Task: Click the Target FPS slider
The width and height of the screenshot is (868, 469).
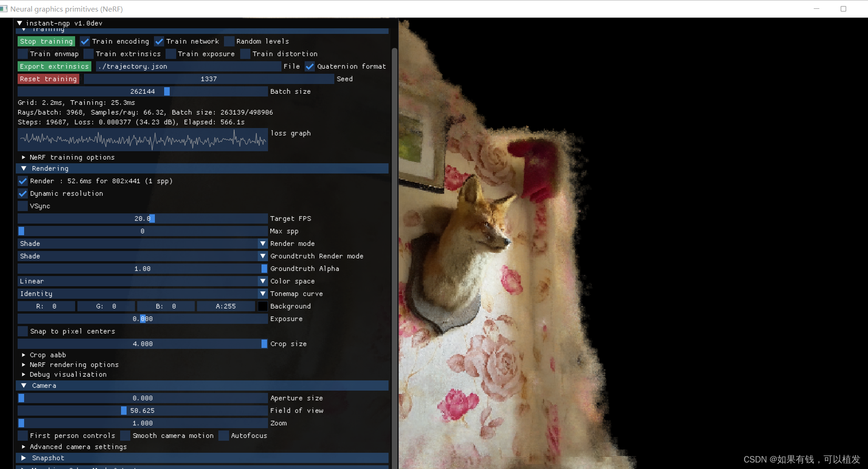Action: [143, 218]
